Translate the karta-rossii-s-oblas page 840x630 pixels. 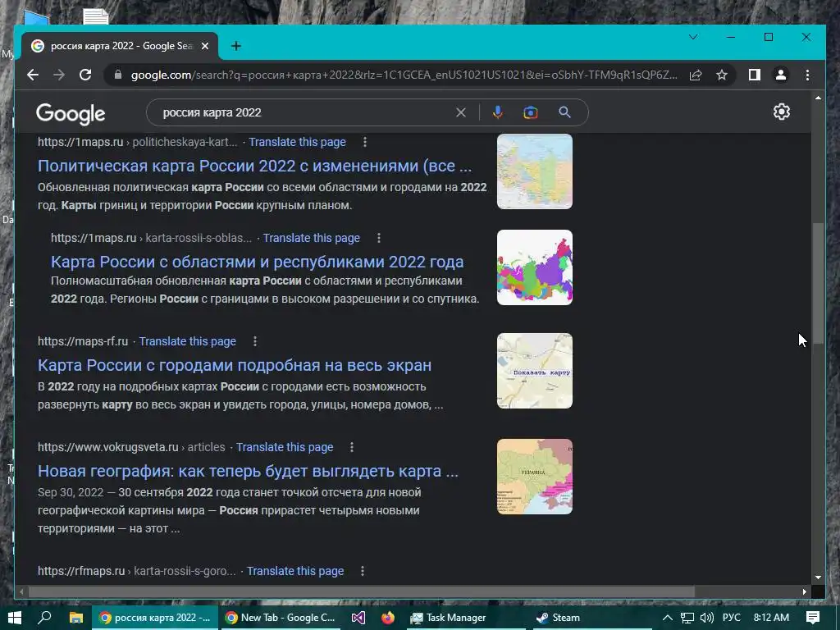pyautogui.click(x=311, y=238)
